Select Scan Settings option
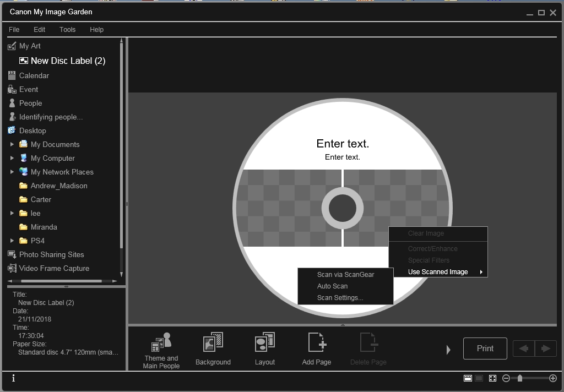564x392 pixels. tap(339, 297)
